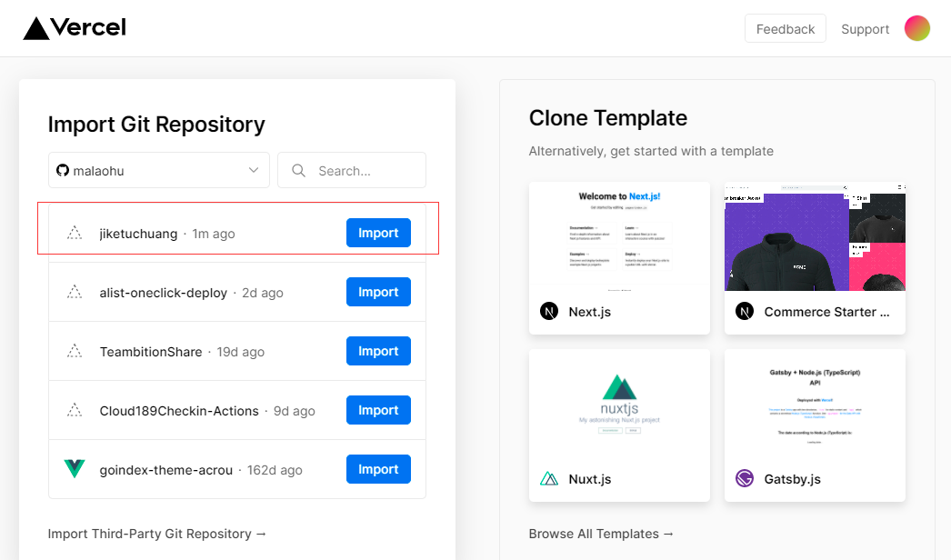Click the Nuxt.js template title
This screenshot has height=560, width=951.
pos(589,479)
